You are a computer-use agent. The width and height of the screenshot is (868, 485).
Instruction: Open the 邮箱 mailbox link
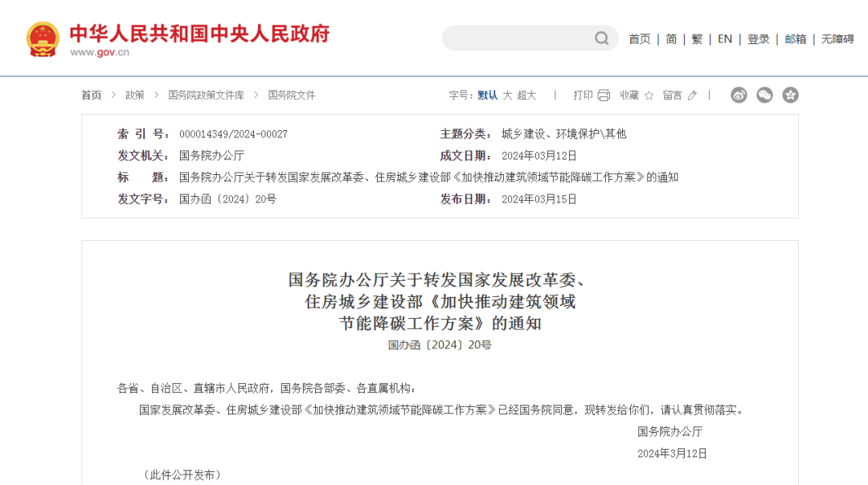(x=796, y=39)
